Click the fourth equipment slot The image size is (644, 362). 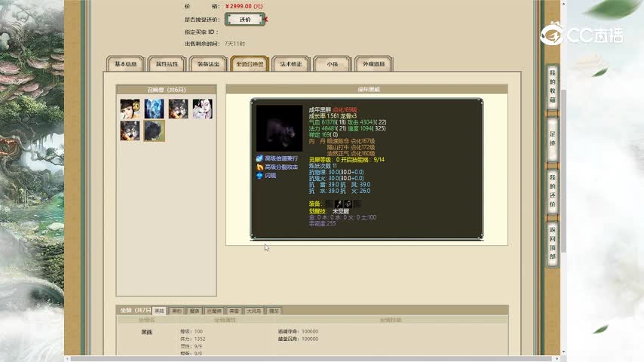pos(357,204)
